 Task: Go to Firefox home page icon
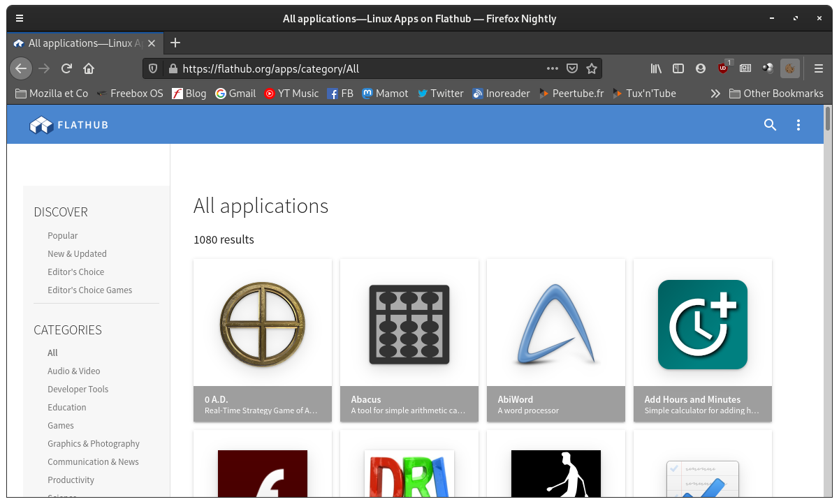pyautogui.click(x=89, y=68)
